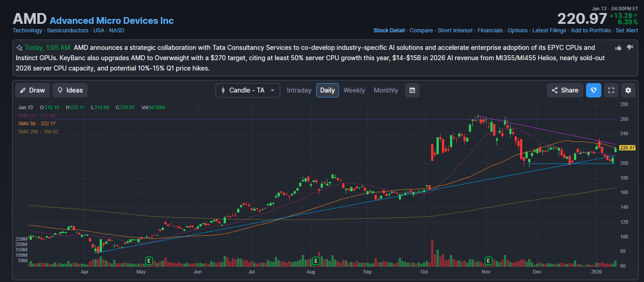Click the blue diamond premium icon
Screen dimensions: 644x282
(594, 90)
